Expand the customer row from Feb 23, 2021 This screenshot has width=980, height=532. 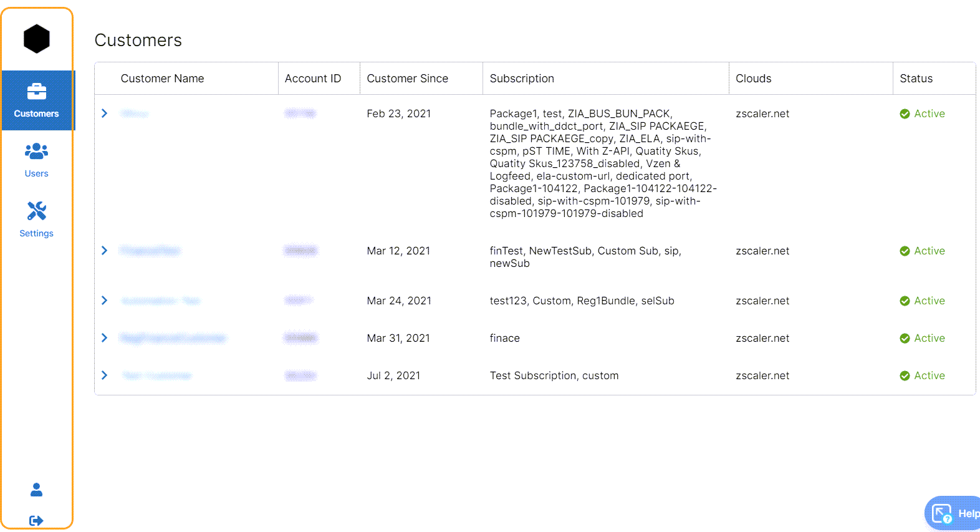[105, 114]
